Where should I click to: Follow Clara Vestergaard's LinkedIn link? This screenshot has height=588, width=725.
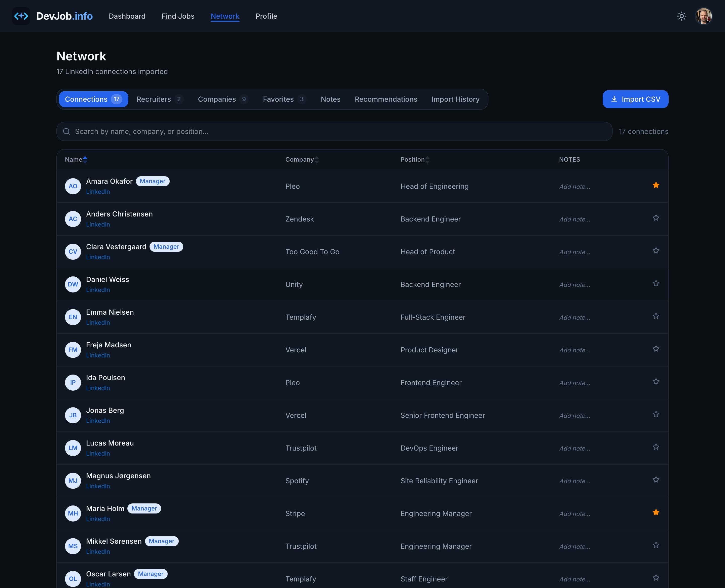click(98, 257)
